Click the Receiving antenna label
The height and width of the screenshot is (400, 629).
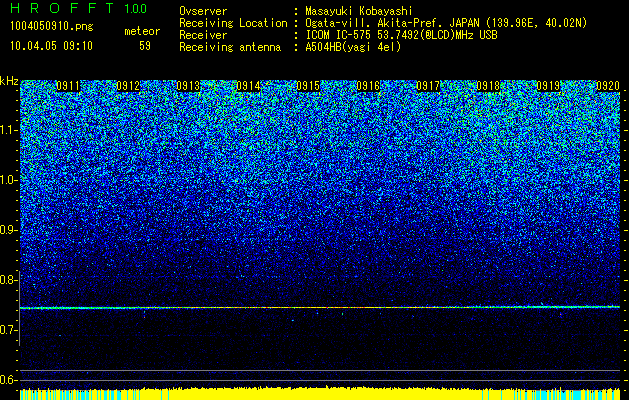(x=230, y=47)
